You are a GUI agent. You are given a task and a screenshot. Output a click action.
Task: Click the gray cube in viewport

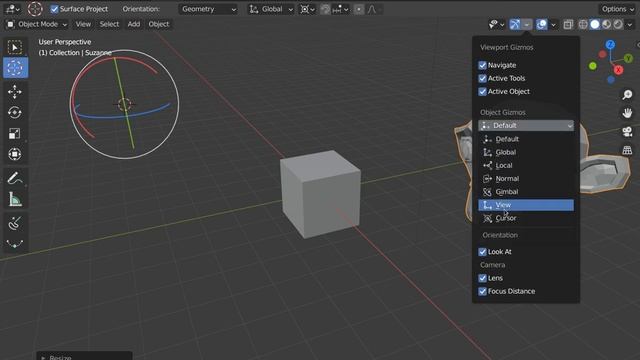(x=320, y=194)
